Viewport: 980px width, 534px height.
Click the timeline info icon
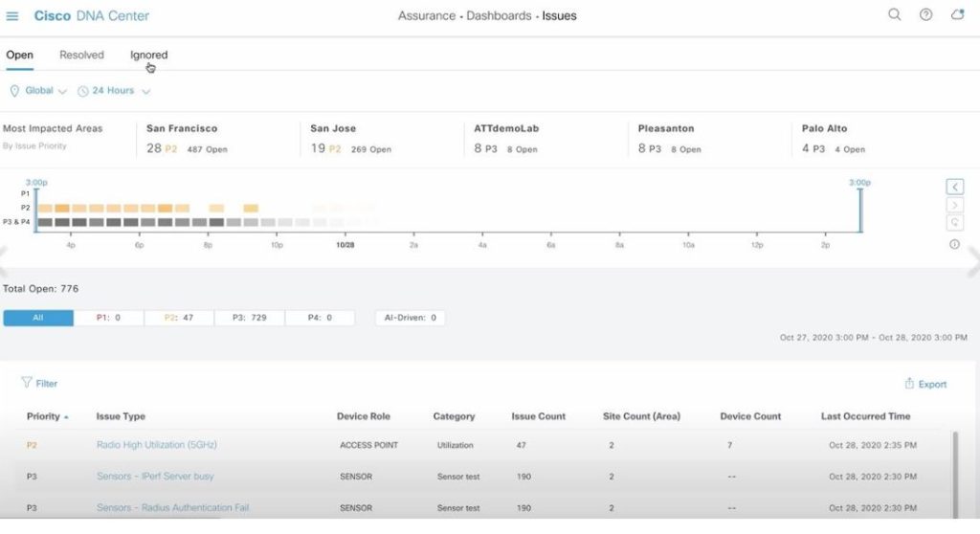point(954,244)
